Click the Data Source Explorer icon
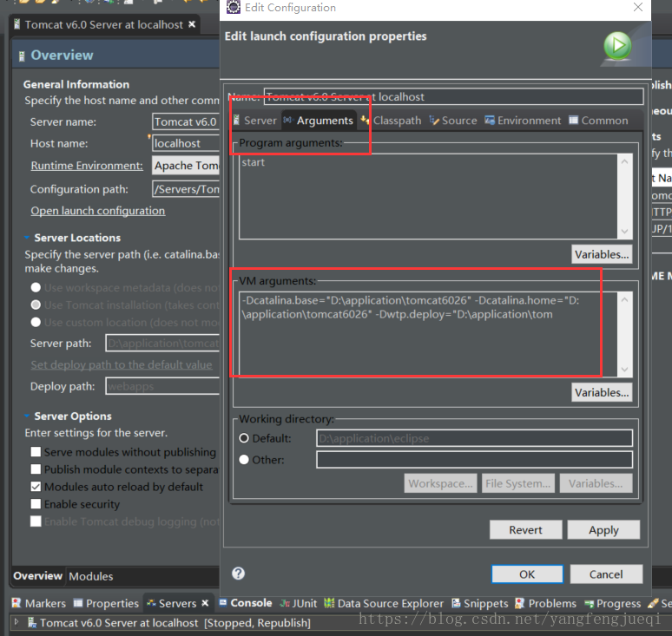 coord(329,603)
